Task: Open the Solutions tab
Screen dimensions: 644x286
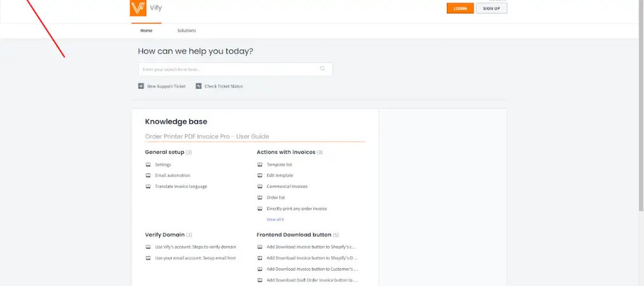Action: pyautogui.click(x=186, y=31)
